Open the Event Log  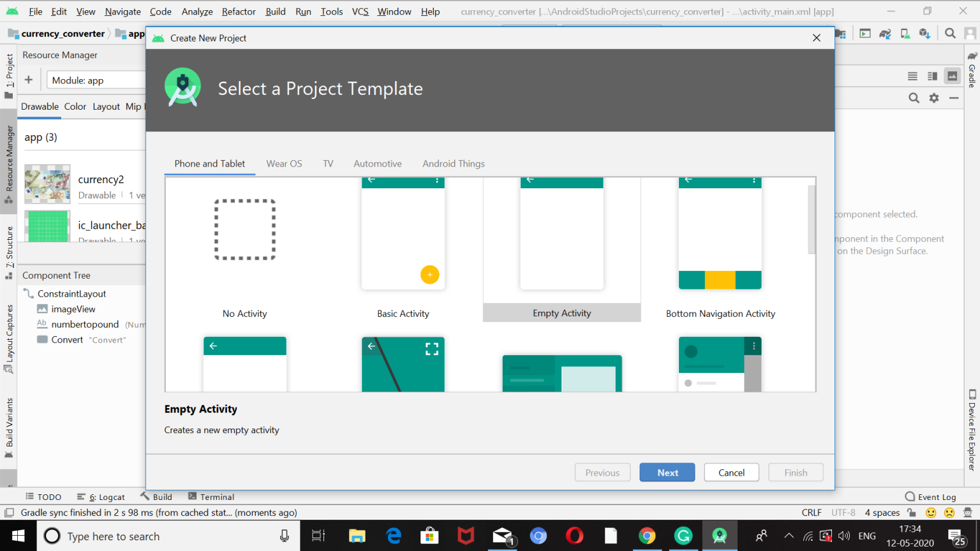point(935,496)
